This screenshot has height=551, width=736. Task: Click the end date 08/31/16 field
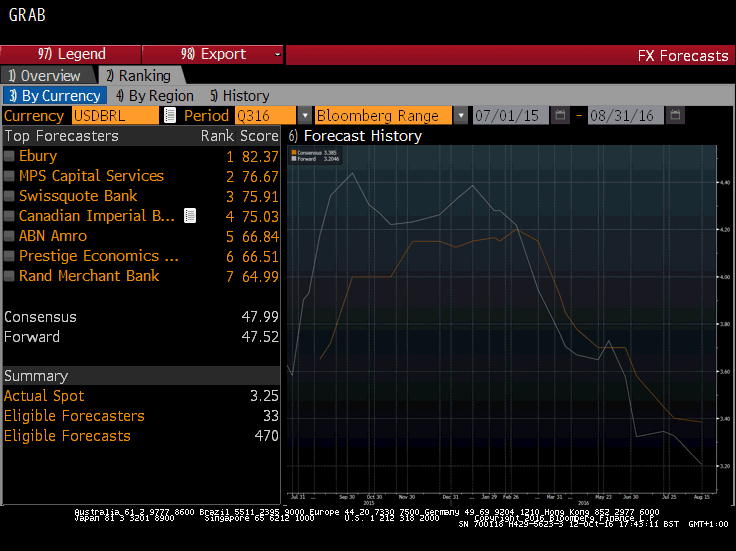coord(626,115)
